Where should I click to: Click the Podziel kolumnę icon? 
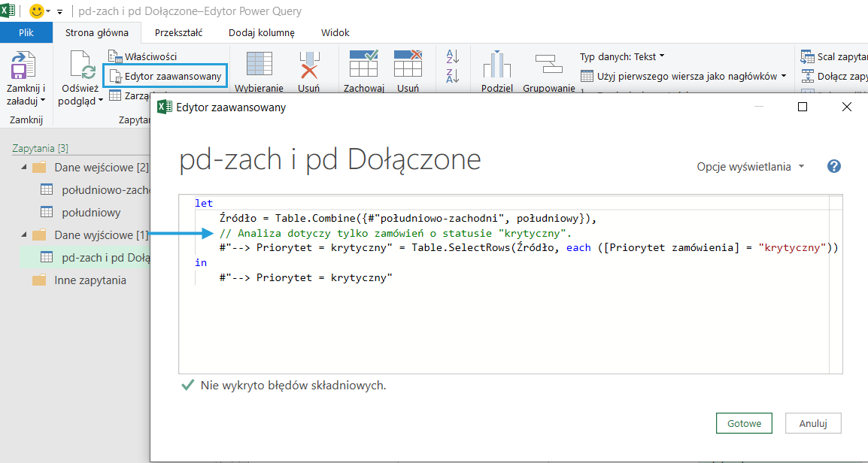(x=496, y=66)
